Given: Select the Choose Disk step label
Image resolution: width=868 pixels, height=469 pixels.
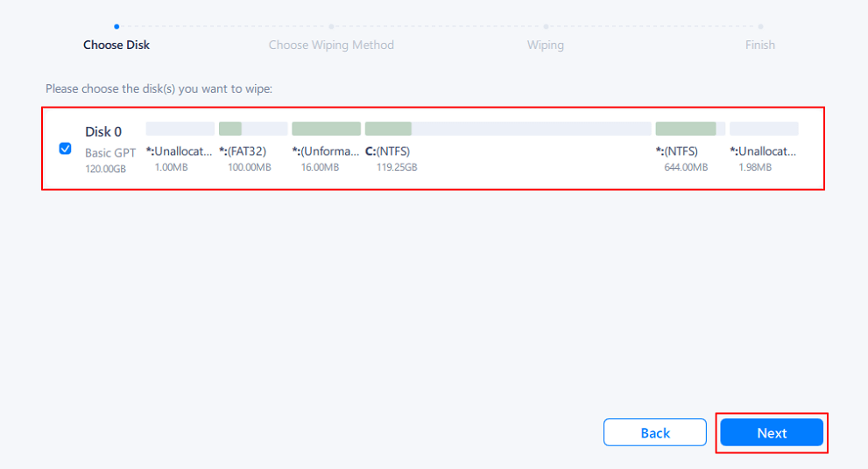Looking at the screenshot, I should (x=116, y=45).
